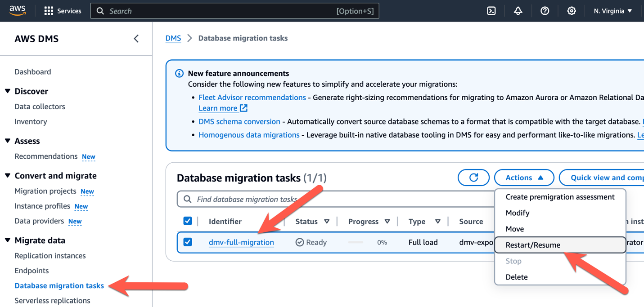Open Inventory in the sidebar

click(x=31, y=122)
